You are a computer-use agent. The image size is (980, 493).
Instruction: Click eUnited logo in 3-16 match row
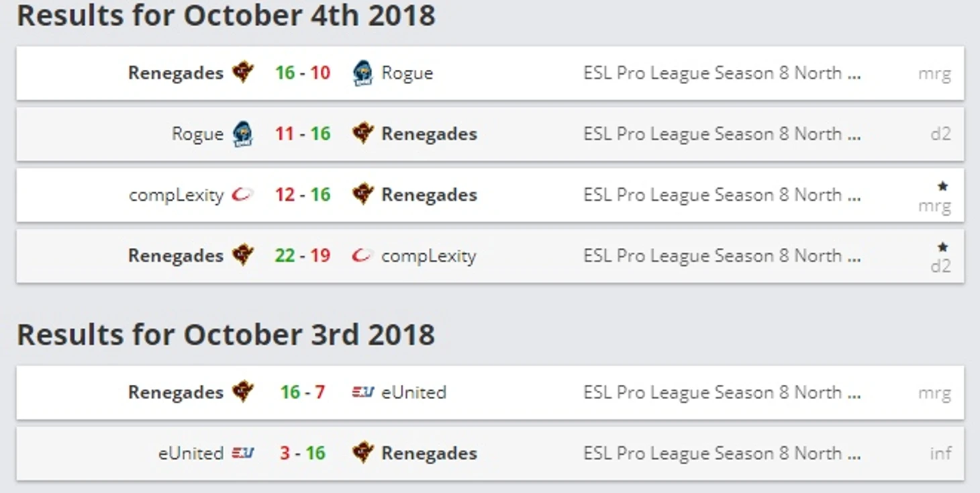tap(243, 453)
